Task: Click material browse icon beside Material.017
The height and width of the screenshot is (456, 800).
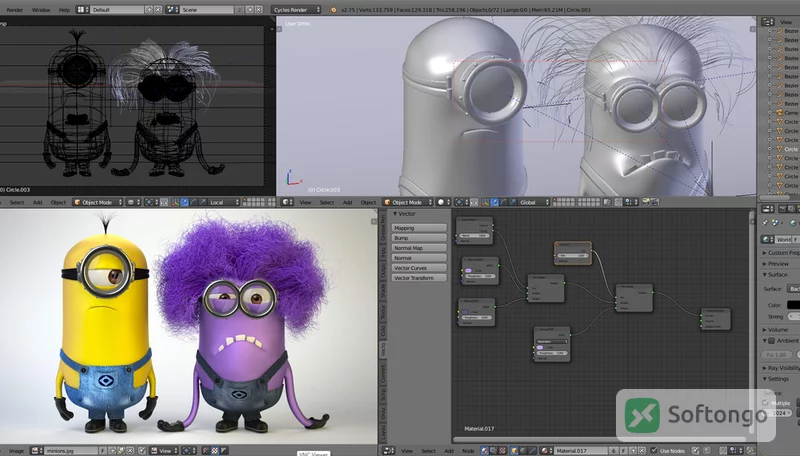Action: pyautogui.click(x=546, y=451)
